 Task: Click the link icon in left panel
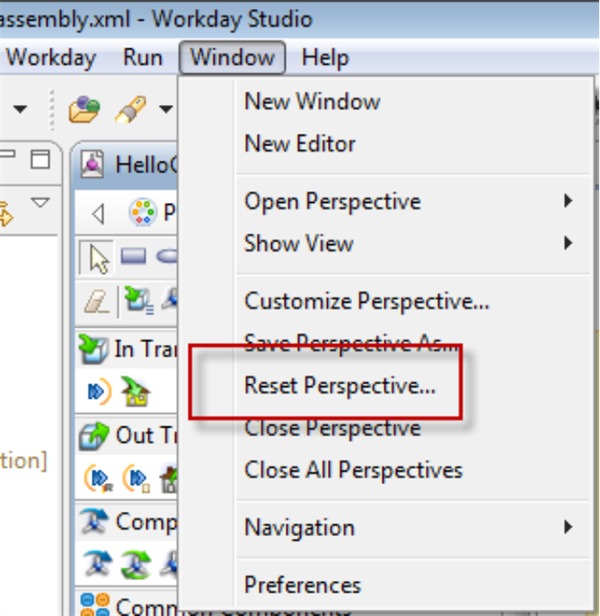[6, 214]
